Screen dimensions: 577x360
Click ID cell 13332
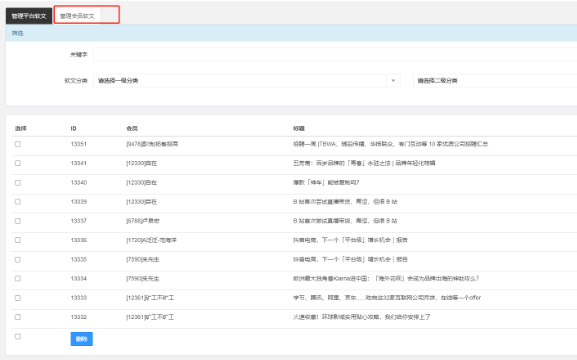79,317
